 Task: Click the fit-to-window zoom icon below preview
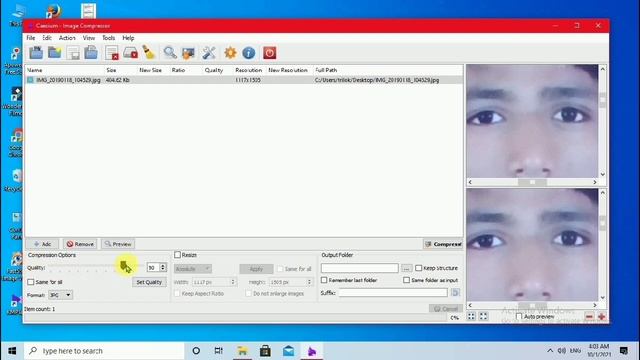pyautogui.click(x=471, y=316)
